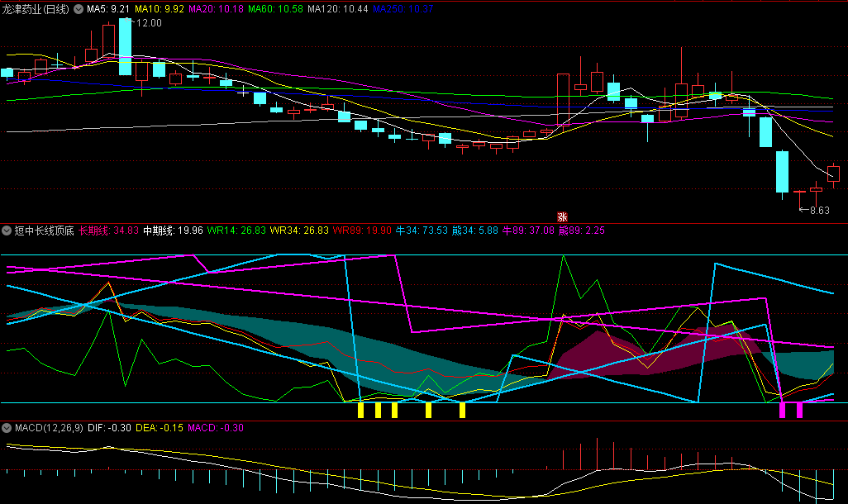The width and height of the screenshot is (848, 504).
Task: Click the first magenta signal bar
Action: (x=782, y=410)
